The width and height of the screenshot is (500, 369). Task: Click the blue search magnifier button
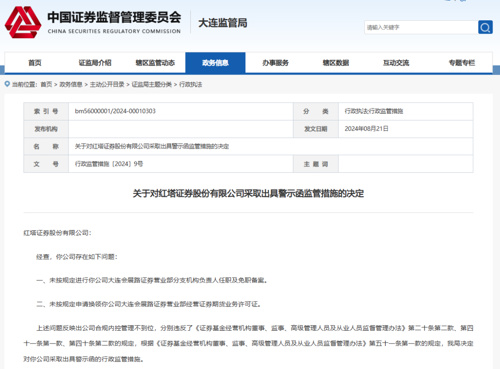[x=485, y=27]
